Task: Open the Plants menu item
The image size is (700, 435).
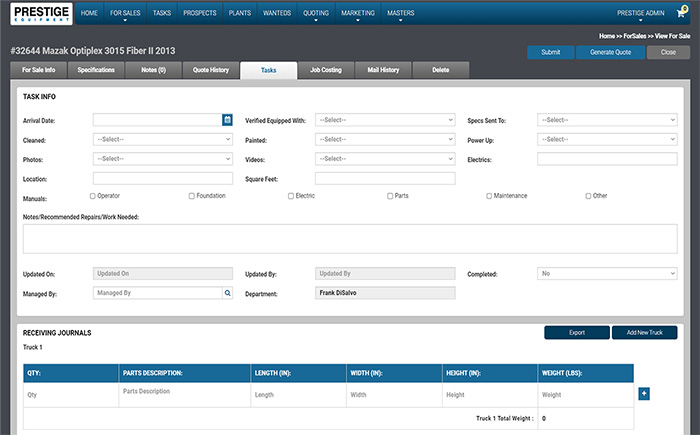Action: pyautogui.click(x=240, y=13)
